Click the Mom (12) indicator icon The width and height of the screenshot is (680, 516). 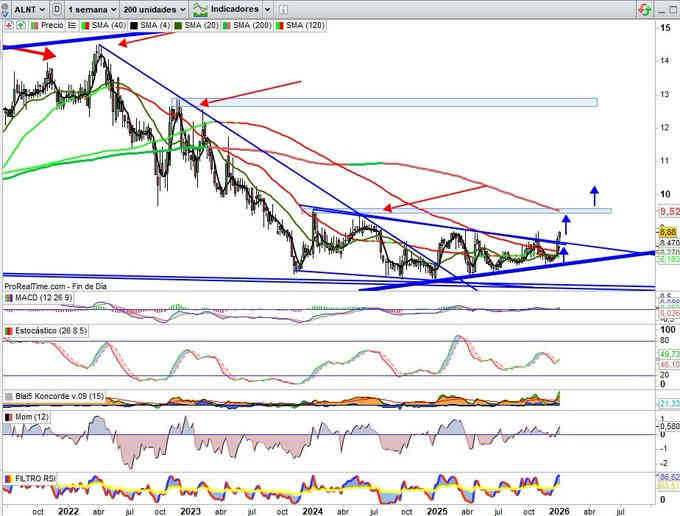9,414
